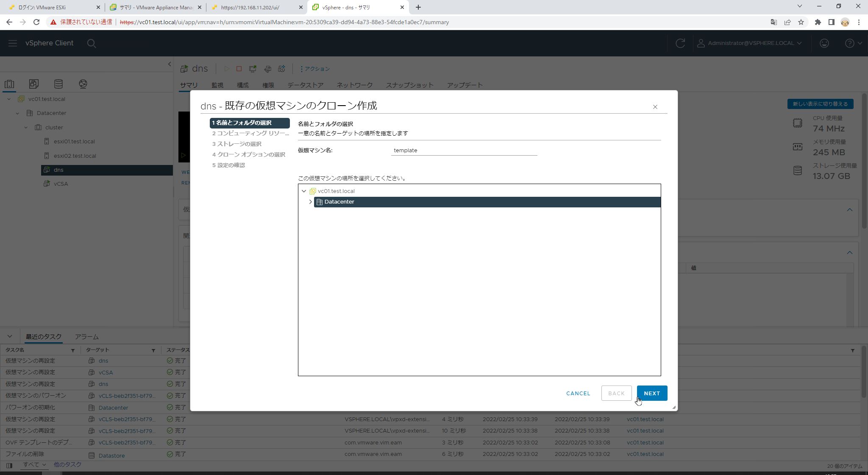868x475 pixels.
Task: Open a new browser tab
Action: click(x=418, y=7)
